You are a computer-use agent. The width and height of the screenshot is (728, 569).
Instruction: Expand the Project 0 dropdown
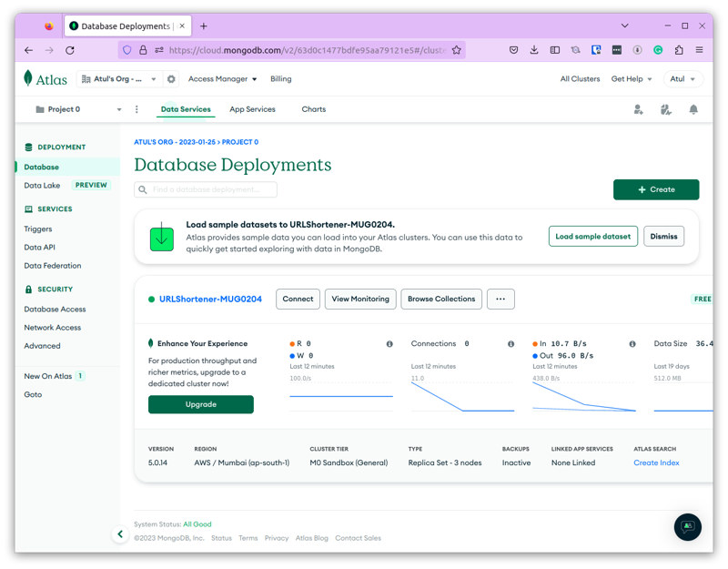(77, 109)
